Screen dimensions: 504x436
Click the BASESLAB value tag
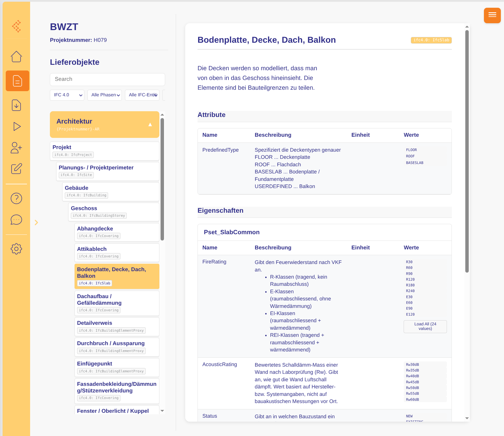415,163
